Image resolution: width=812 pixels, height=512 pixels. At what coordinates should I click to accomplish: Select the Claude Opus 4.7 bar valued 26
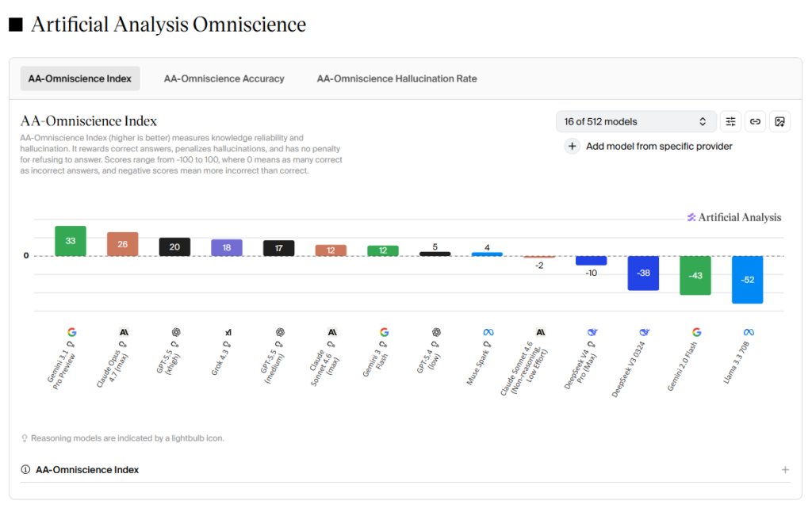[x=123, y=244]
